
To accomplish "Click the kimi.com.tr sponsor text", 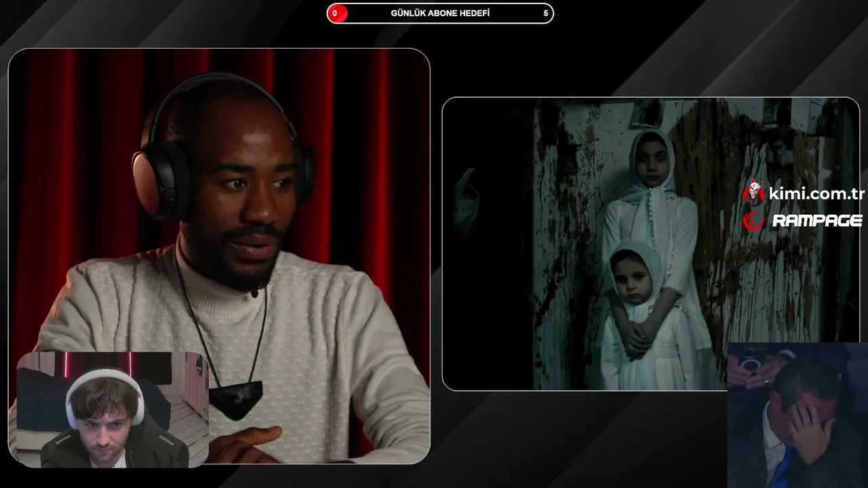I will (x=816, y=194).
